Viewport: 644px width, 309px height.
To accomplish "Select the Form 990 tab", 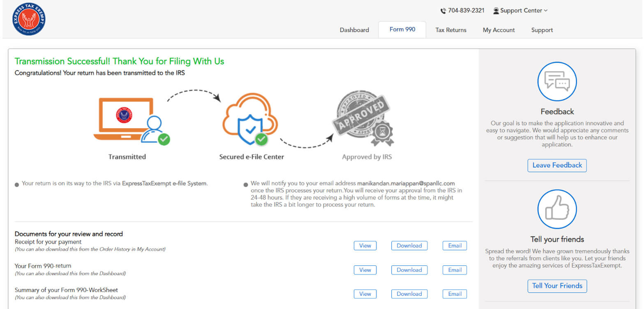I will pyautogui.click(x=402, y=30).
